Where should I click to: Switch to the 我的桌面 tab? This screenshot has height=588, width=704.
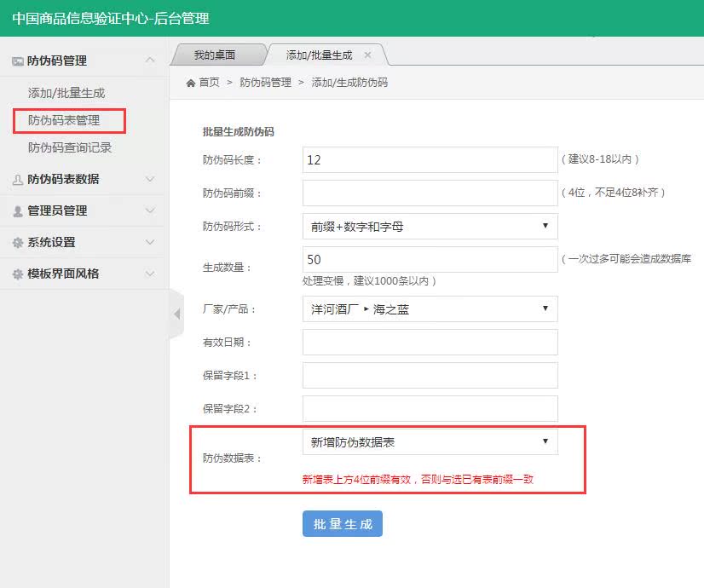pyautogui.click(x=215, y=55)
